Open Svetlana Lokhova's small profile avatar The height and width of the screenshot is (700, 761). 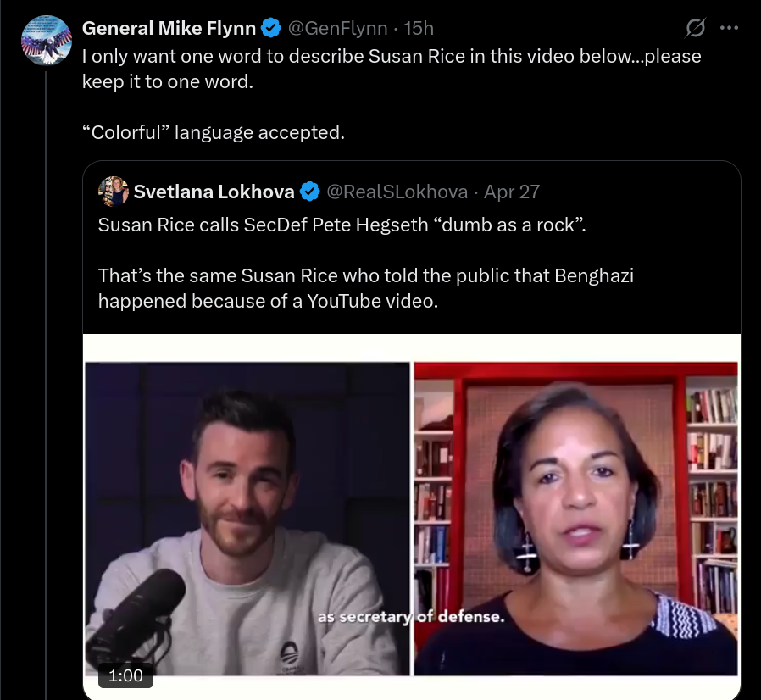113,192
